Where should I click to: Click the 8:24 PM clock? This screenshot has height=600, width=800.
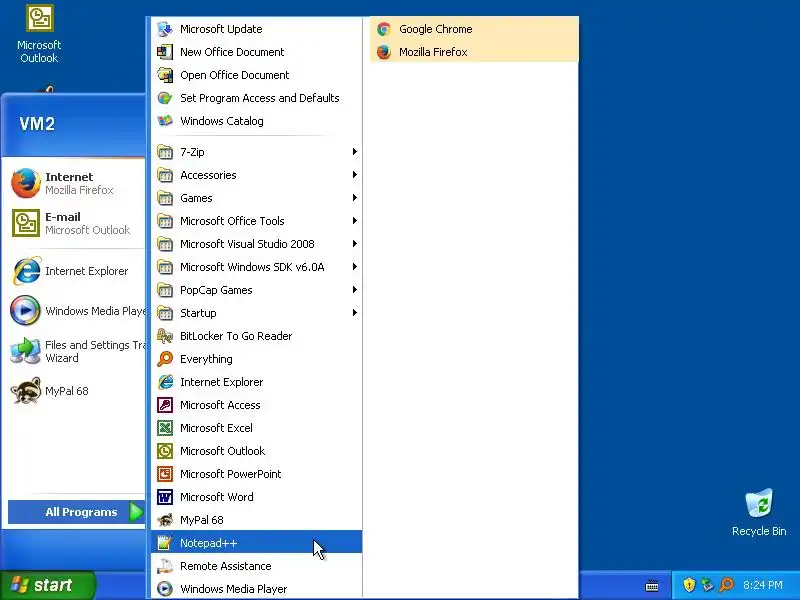pos(763,585)
